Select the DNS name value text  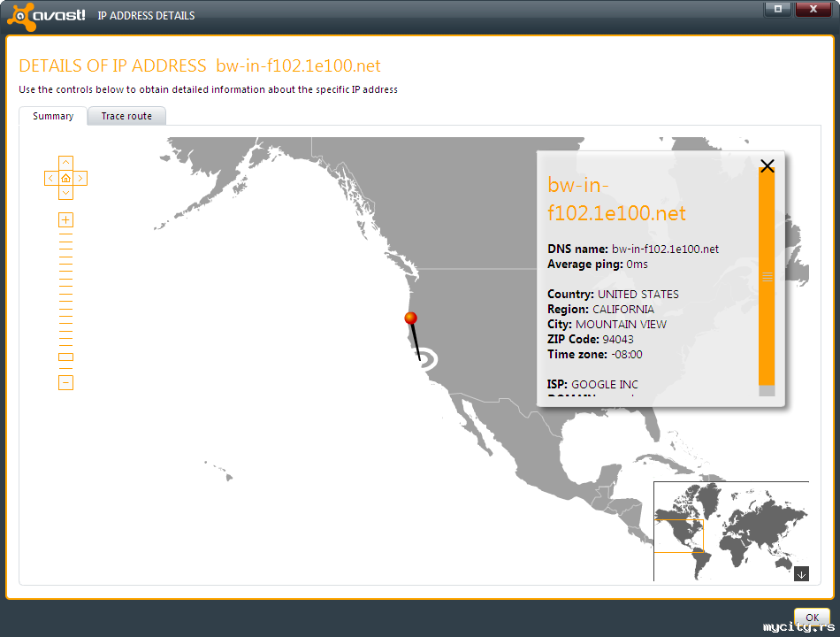coord(665,249)
